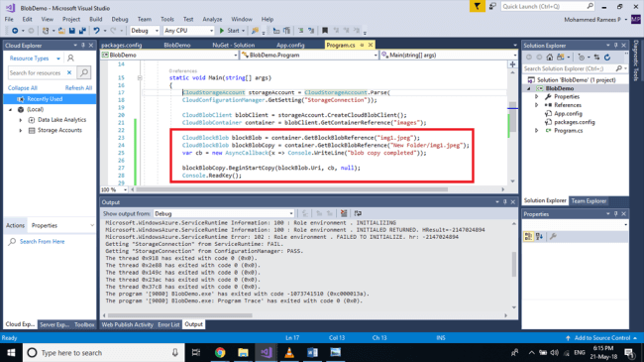Open the Debug solution configuration dropdown
644x362 pixels.
pyautogui.click(x=145, y=31)
